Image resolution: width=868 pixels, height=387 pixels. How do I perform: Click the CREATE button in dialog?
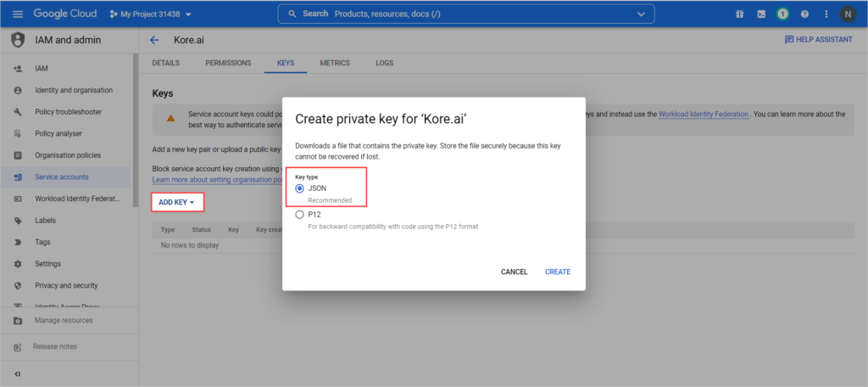point(557,272)
